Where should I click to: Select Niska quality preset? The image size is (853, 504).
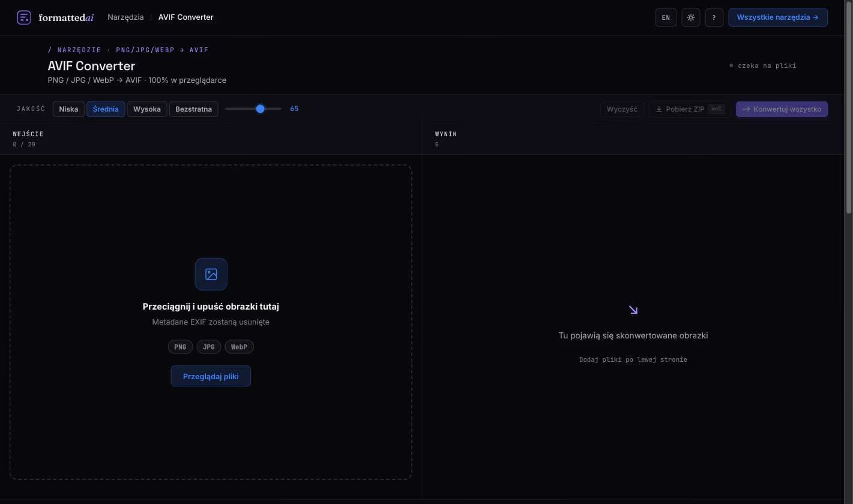[68, 109]
